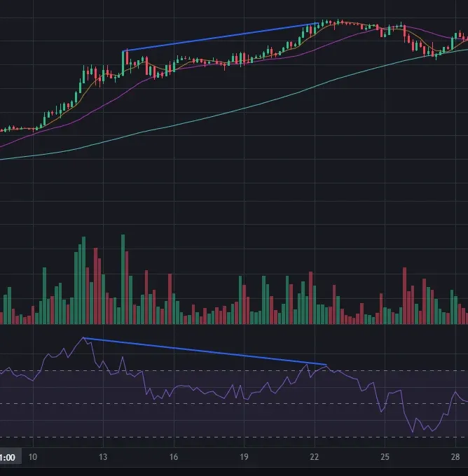Click the 13 date label on time axis
The height and width of the screenshot is (476, 468).
pyautogui.click(x=103, y=457)
